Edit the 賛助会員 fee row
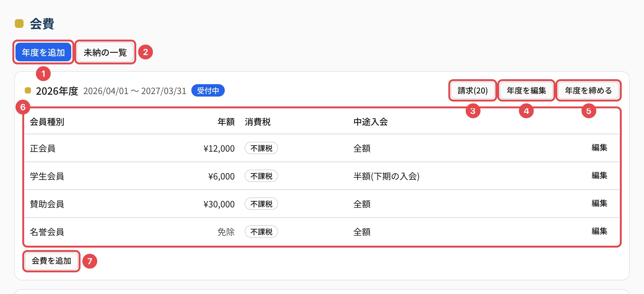Viewport: 644px width, 294px height. pos(599,203)
